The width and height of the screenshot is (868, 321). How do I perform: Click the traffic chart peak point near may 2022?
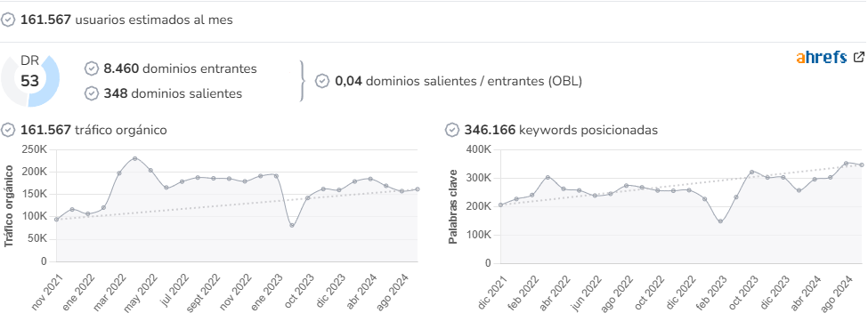[x=134, y=158]
